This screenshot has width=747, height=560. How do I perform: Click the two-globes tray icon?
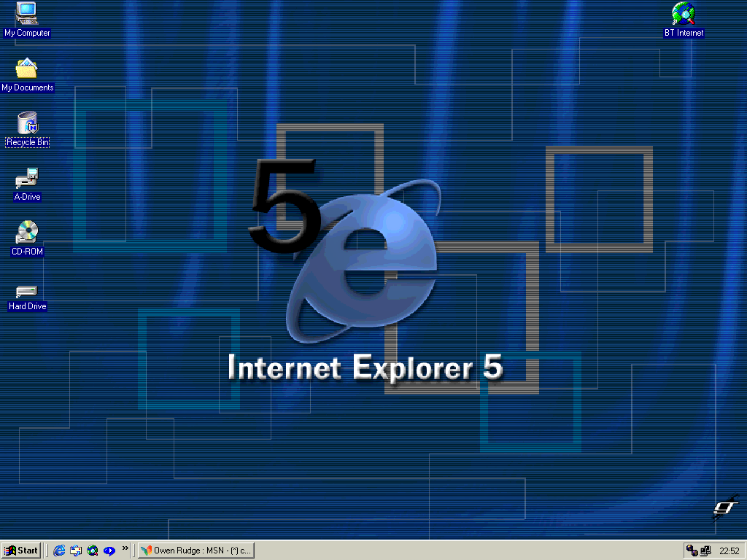pyautogui.click(x=691, y=551)
